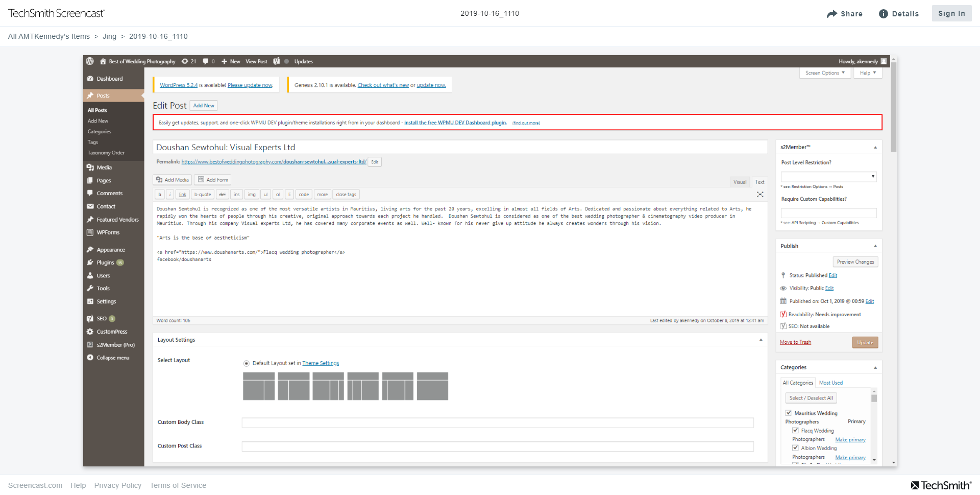Switch to the Visual editor tab
The width and height of the screenshot is (980, 495).
pyautogui.click(x=740, y=182)
